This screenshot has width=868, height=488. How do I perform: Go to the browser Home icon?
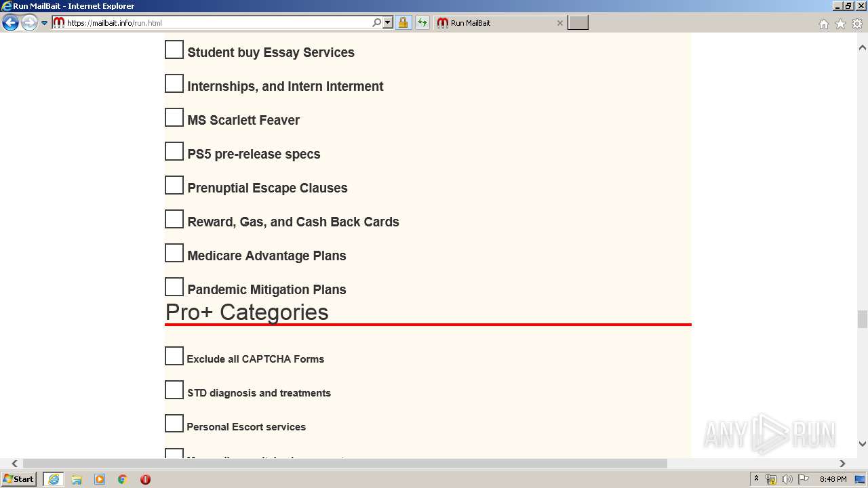[823, 24]
